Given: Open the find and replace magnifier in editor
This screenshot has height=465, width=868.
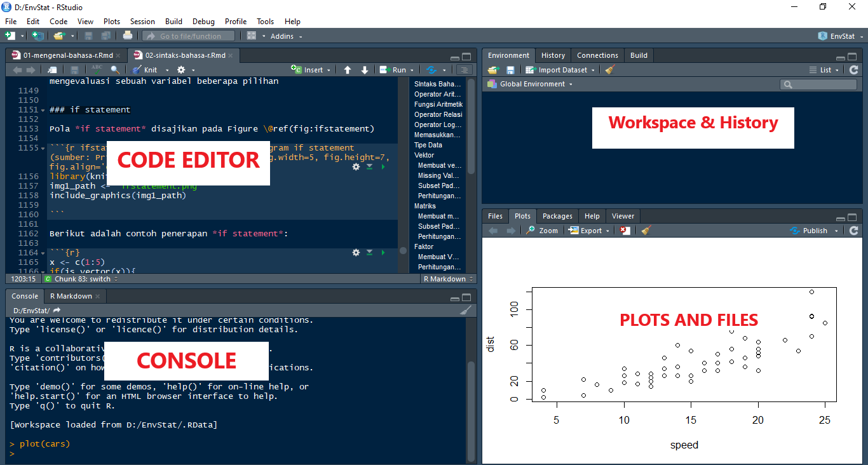Looking at the screenshot, I should click(x=115, y=70).
